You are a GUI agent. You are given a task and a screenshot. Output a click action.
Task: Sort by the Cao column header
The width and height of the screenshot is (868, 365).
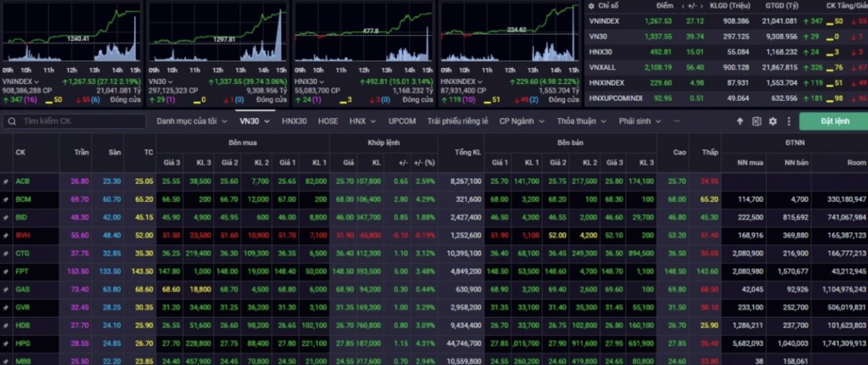click(679, 152)
